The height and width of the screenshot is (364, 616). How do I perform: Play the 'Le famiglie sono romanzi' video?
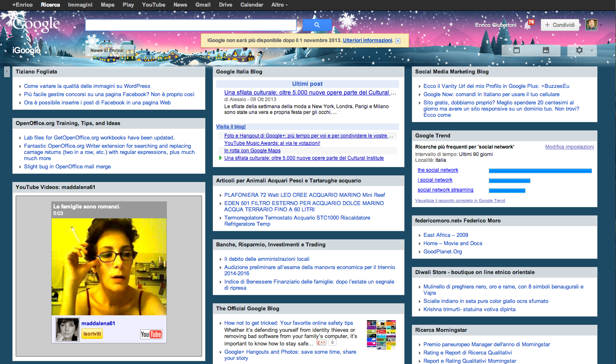tap(109, 267)
